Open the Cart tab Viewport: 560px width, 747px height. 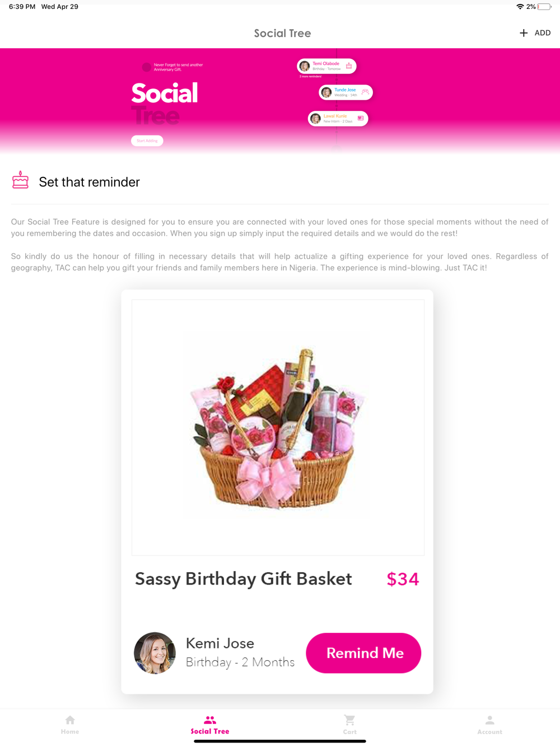pyautogui.click(x=350, y=725)
